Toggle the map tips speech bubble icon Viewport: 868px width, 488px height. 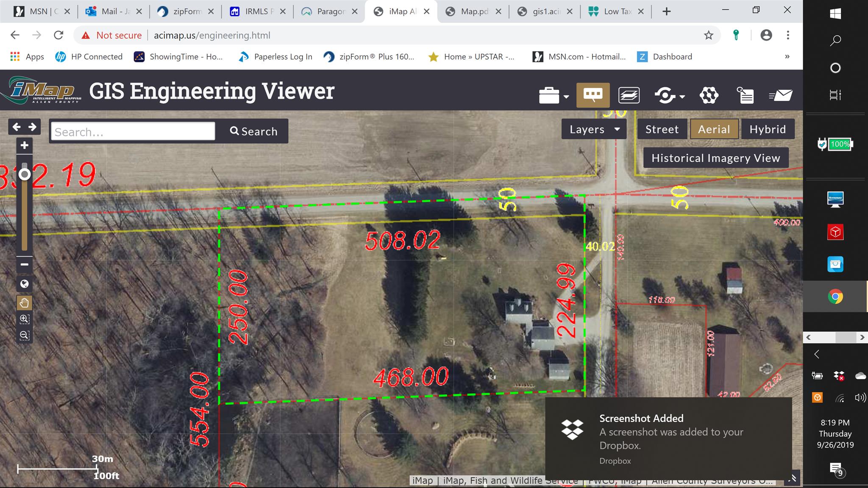click(593, 95)
